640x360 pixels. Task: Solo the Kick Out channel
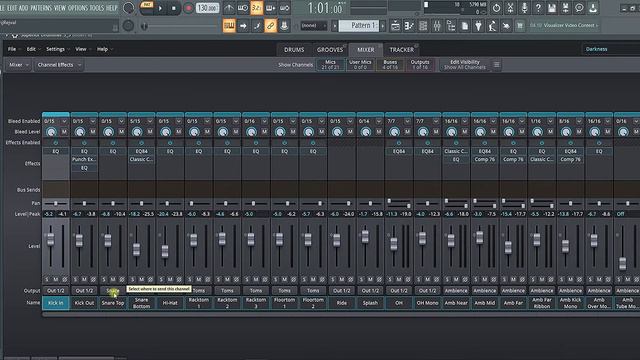75,279
